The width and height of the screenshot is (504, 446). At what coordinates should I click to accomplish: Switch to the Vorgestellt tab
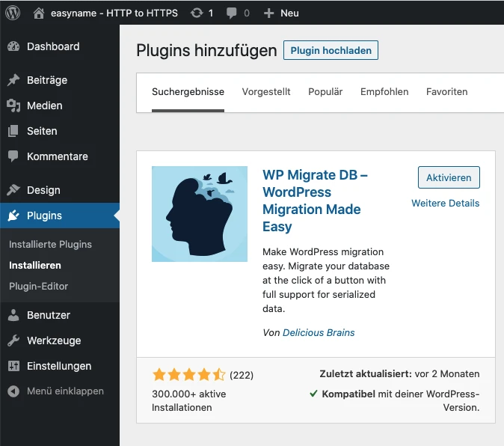(266, 92)
